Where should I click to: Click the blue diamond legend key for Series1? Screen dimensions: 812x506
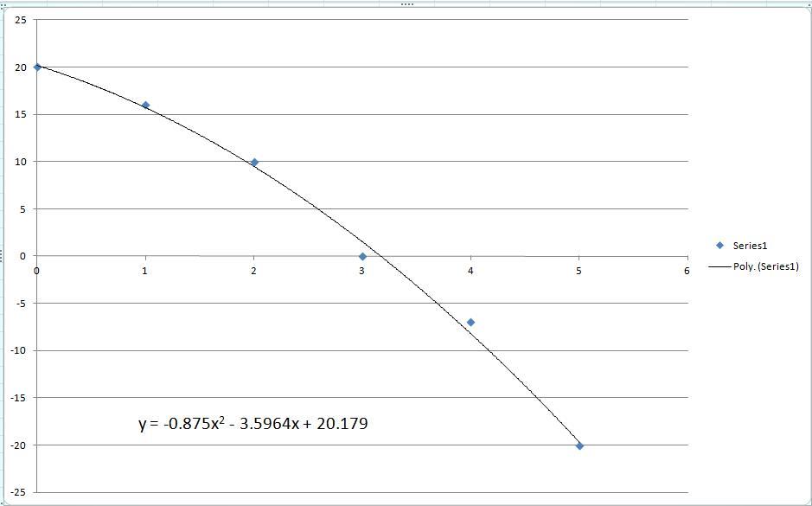point(719,246)
